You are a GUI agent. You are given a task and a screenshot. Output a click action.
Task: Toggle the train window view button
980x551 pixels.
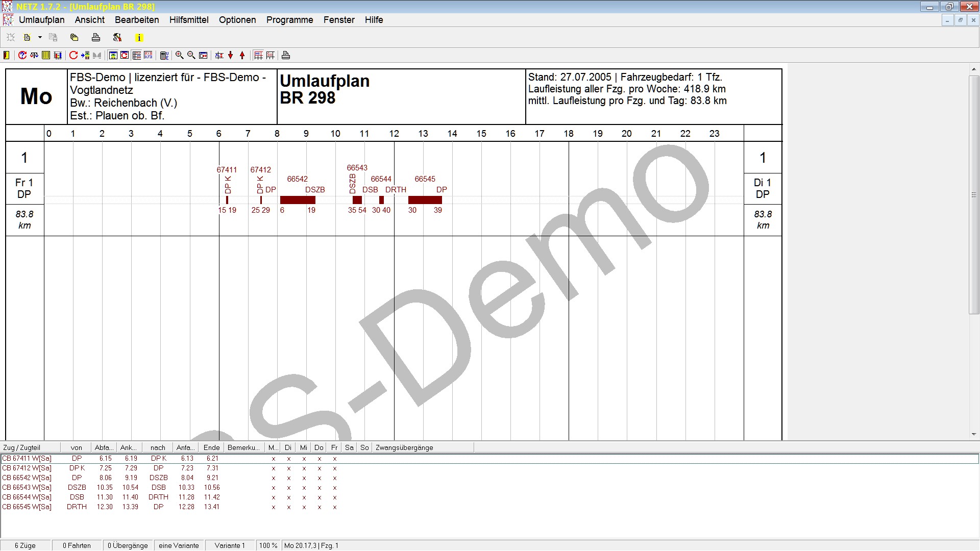113,55
